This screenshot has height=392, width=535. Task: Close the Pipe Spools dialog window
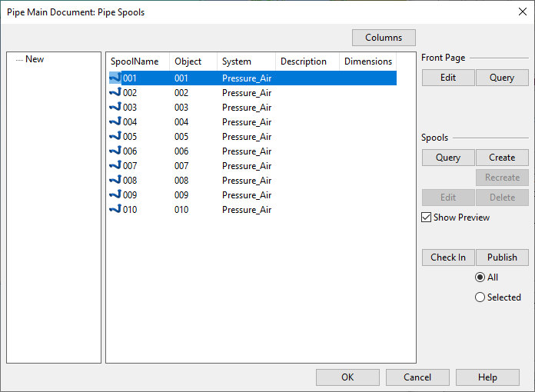point(523,12)
